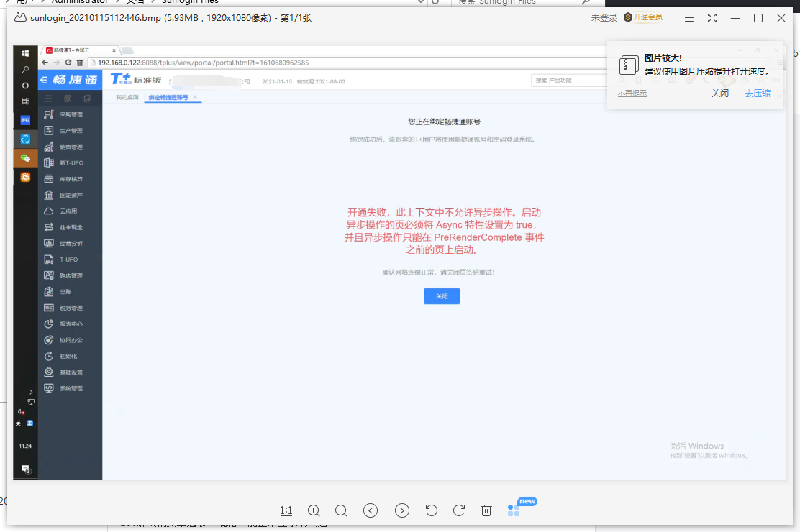Click the 我的桌面 tab in the pictured page
The image size is (800, 532).
coord(127,98)
